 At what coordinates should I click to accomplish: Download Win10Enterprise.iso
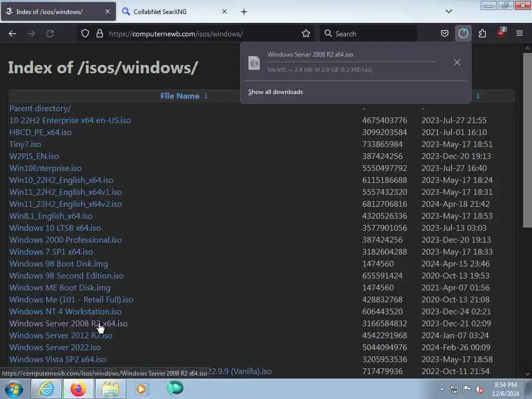[x=46, y=168]
